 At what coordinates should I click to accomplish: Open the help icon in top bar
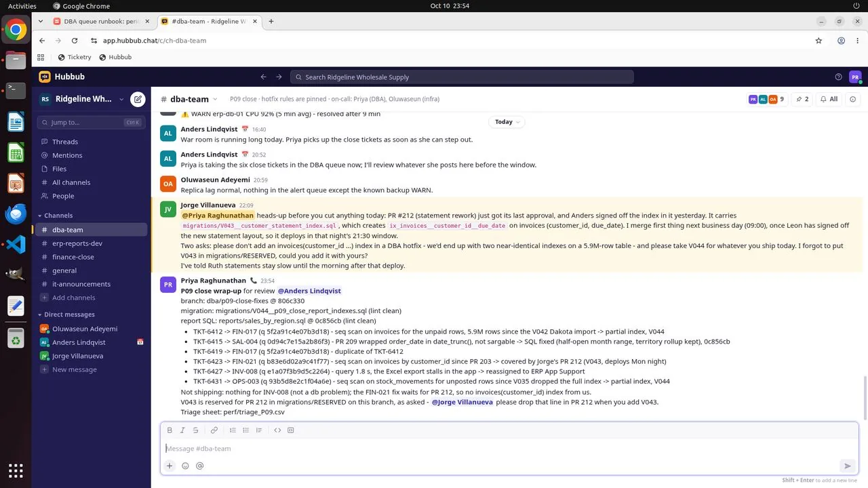838,77
